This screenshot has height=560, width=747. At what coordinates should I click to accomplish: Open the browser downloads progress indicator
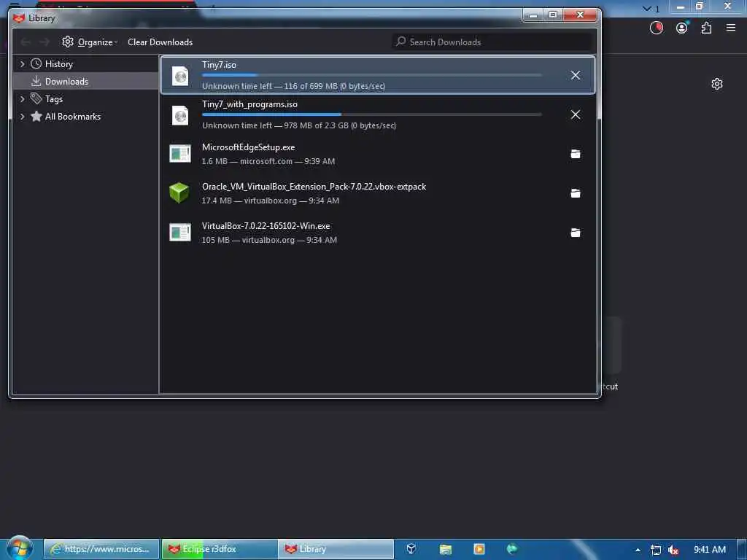[x=656, y=28]
